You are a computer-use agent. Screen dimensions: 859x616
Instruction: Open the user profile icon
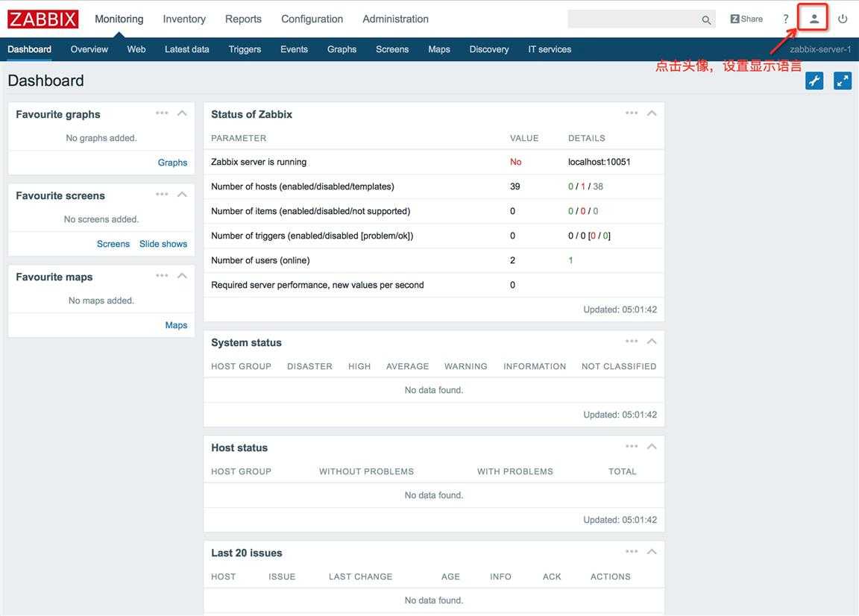(x=814, y=19)
